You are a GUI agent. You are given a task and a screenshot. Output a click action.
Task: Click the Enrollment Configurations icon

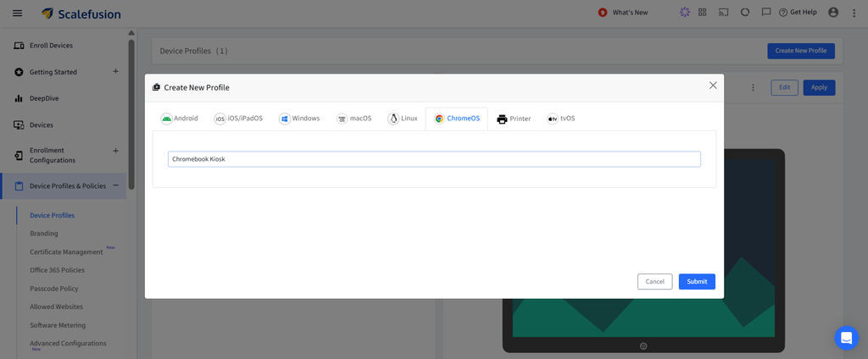19,156
